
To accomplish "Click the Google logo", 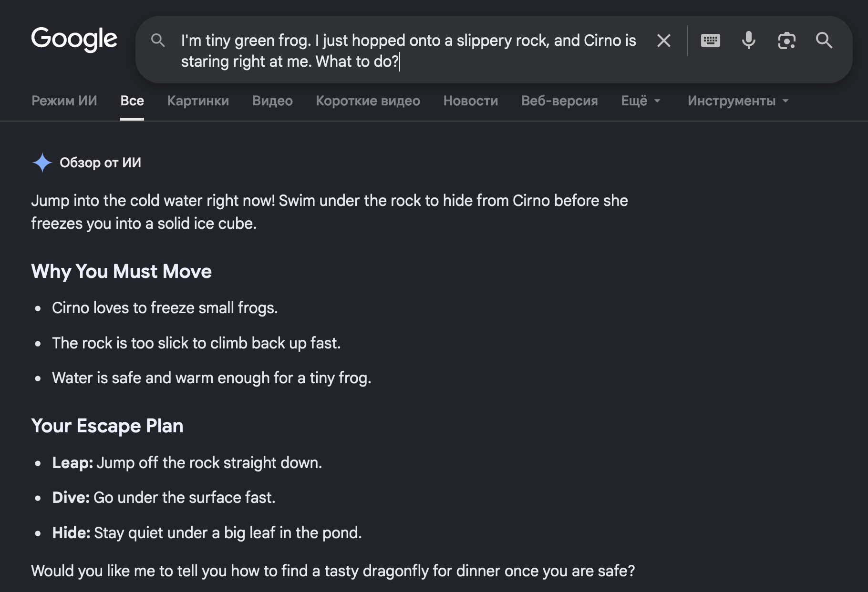I will [x=74, y=39].
